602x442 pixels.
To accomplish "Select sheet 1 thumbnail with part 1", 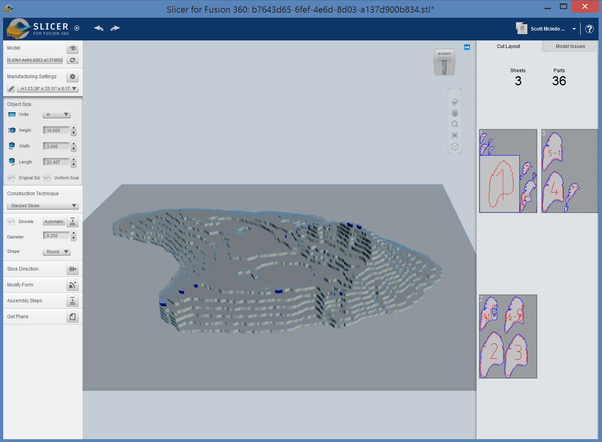I will [x=508, y=171].
